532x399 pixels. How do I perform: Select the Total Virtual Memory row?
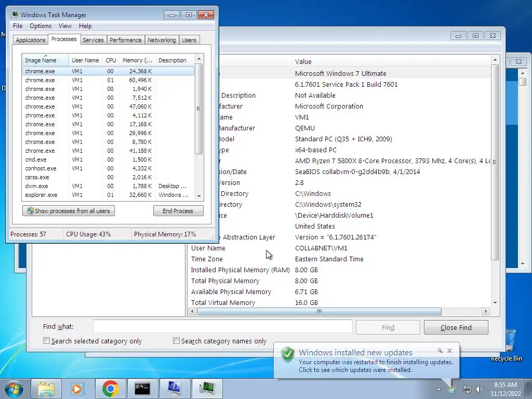339,302
